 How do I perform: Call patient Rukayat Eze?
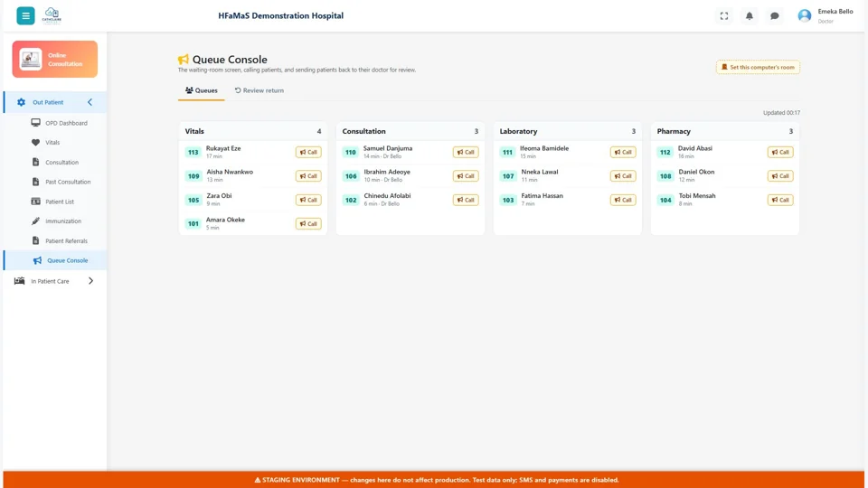(308, 152)
